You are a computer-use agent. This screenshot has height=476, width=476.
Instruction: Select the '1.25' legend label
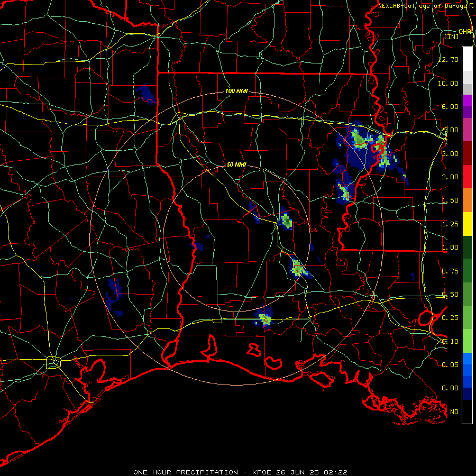[x=450, y=224]
